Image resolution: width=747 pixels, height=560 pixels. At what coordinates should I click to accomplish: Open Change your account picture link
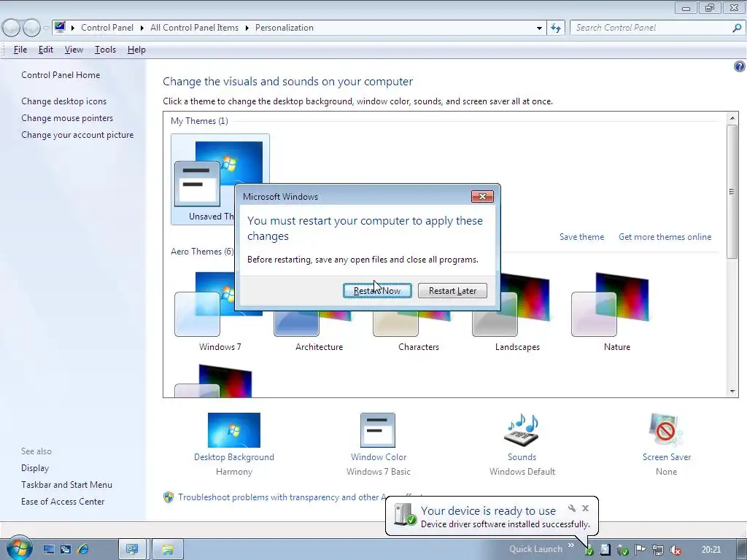[x=77, y=135]
